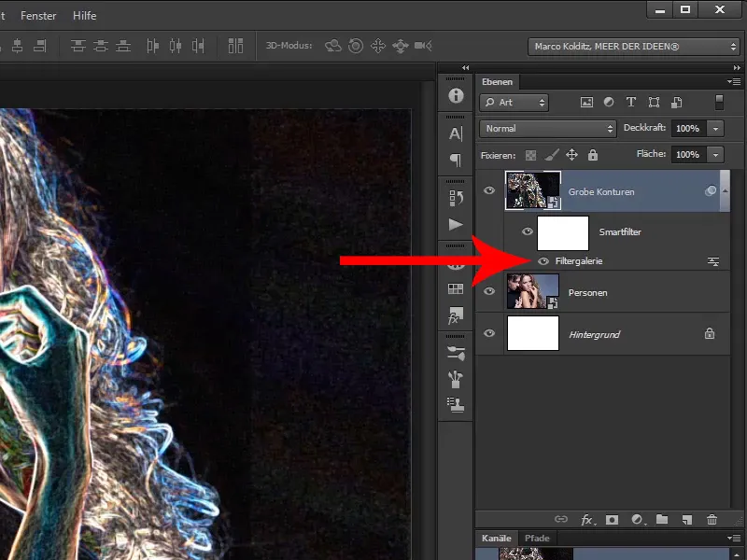Filter layers by shape layers
Image resolution: width=747 pixels, height=560 pixels.
click(654, 103)
